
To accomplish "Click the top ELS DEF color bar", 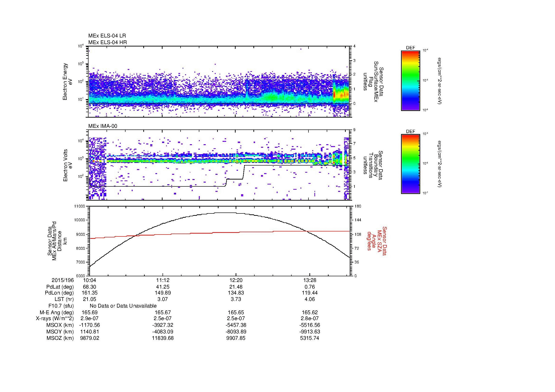I will (x=410, y=80).
